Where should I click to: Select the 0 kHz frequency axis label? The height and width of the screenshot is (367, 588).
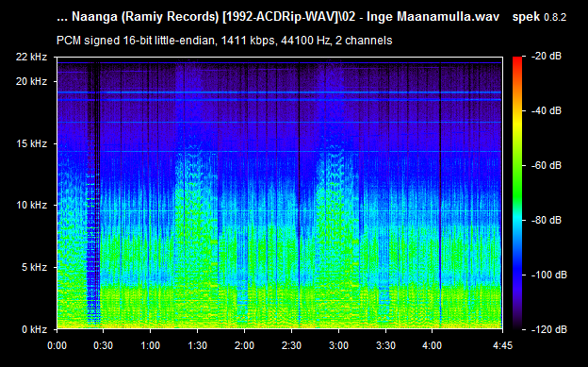[x=35, y=329]
